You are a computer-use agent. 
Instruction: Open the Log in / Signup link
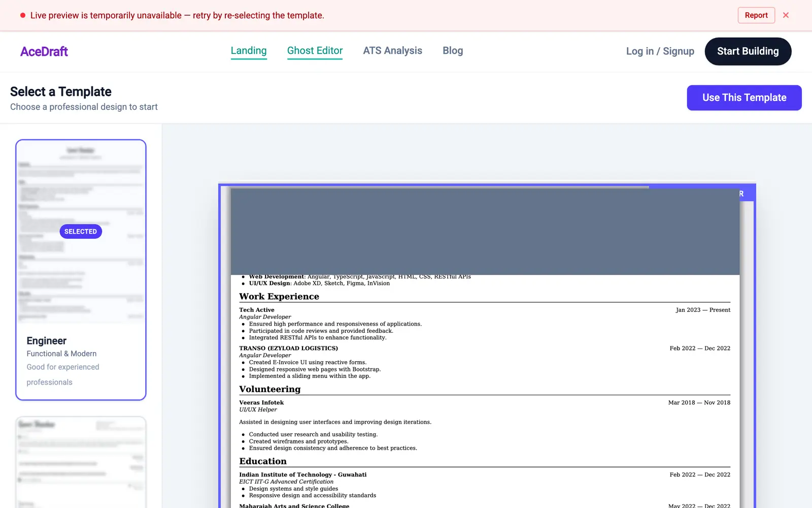[x=660, y=51]
